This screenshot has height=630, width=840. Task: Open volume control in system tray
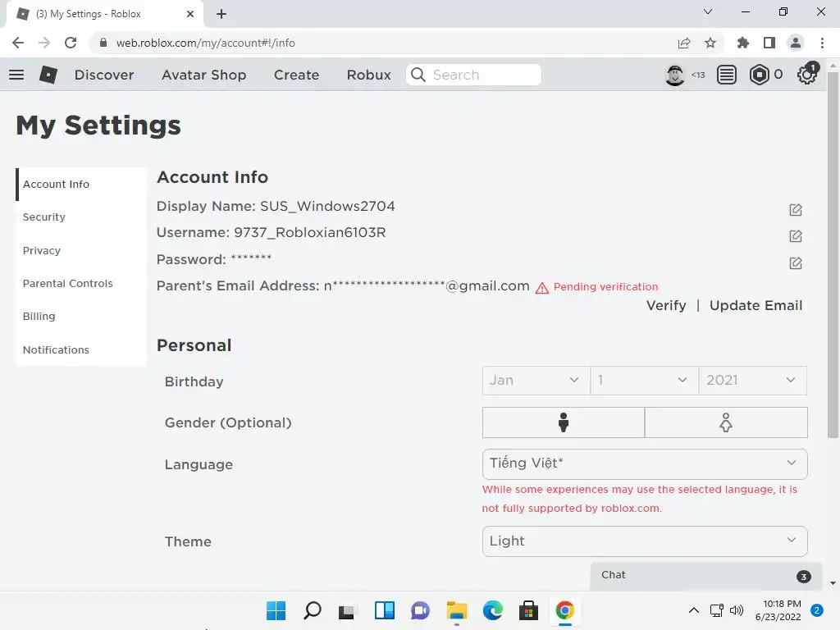pos(737,610)
